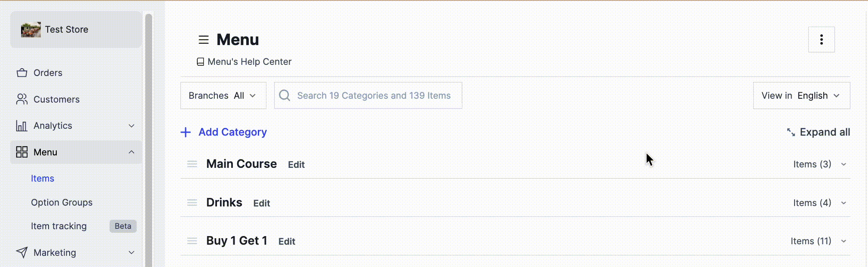Collapse the Menu sidebar section
Viewport: 868px width, 267px height.
click(131, 152)
